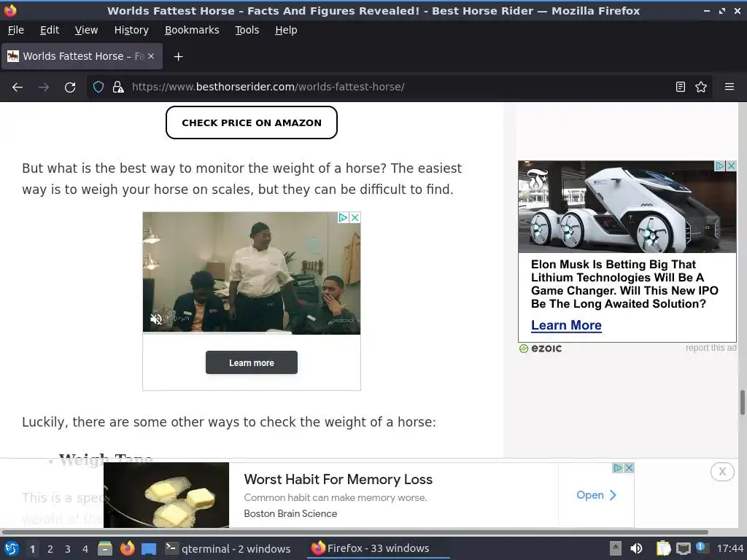
Task: Open the Help menu
Action: pos(286,30)
